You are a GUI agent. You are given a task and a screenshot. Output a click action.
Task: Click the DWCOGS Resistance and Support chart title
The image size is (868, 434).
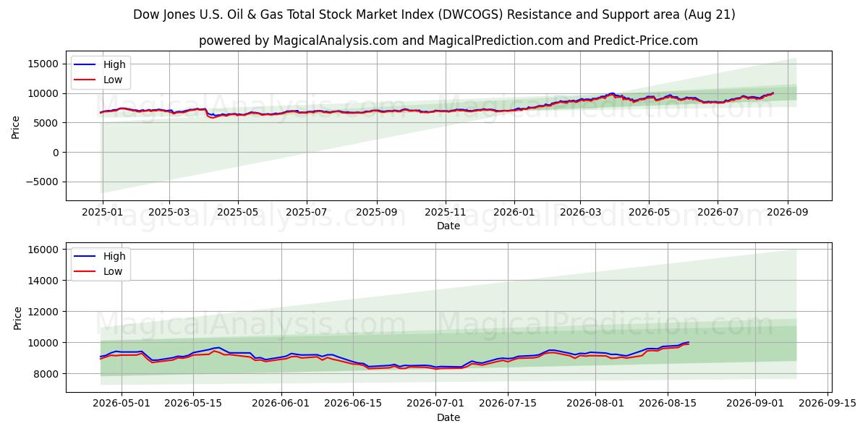434,14
